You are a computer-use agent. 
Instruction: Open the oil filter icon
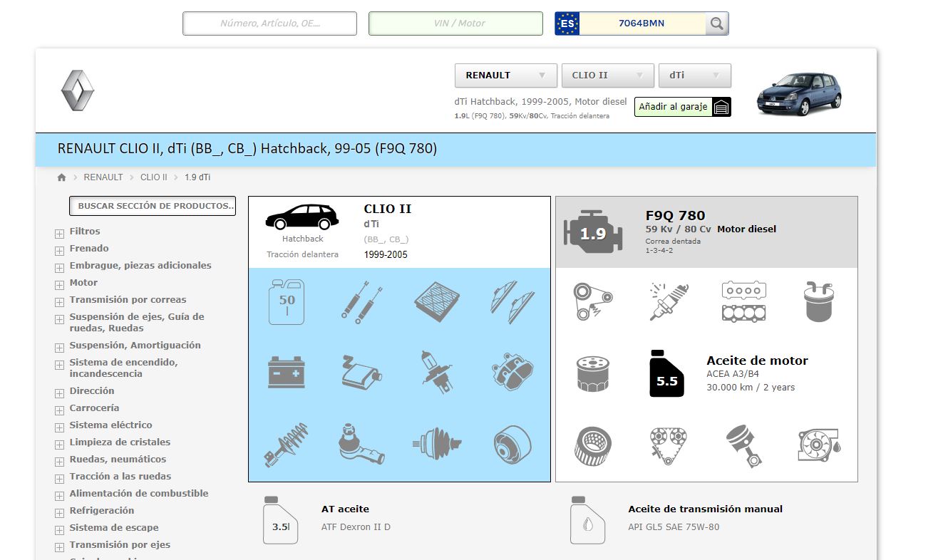pyautogui.click(x=592, y=373)
